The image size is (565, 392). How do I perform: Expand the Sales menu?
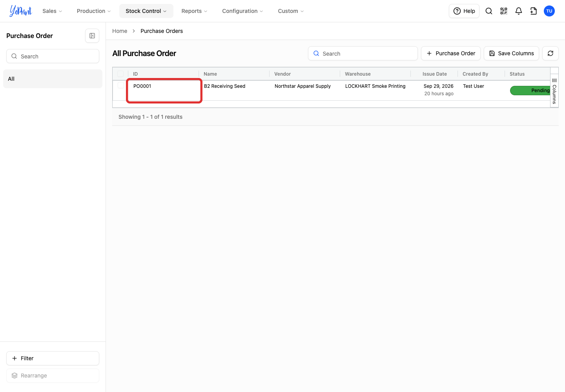coord(52,11)
